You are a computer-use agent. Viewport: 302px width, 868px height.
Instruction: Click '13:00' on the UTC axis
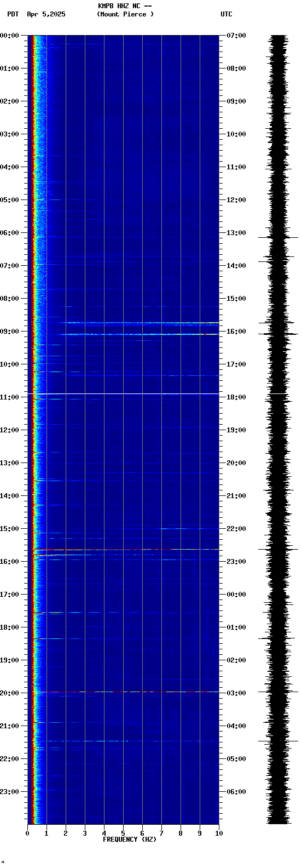tap(236, 233)
